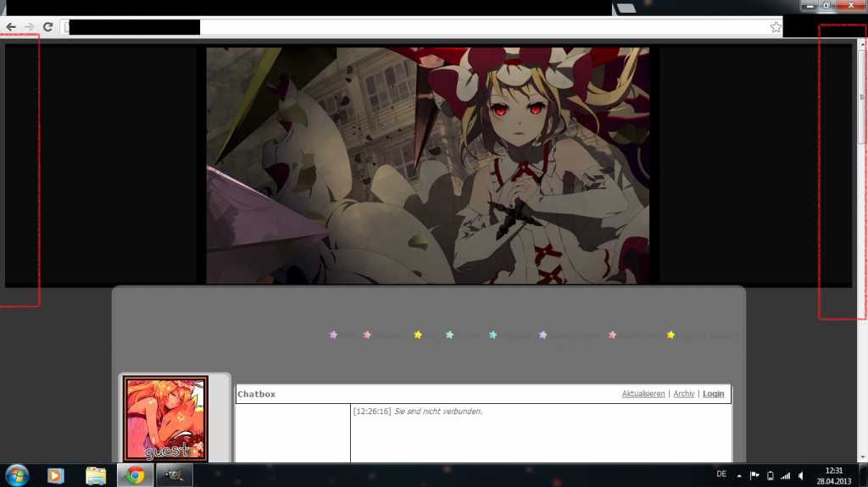
Task: Click the scrollbar down arrow
Action: click(x=862, y=457)
